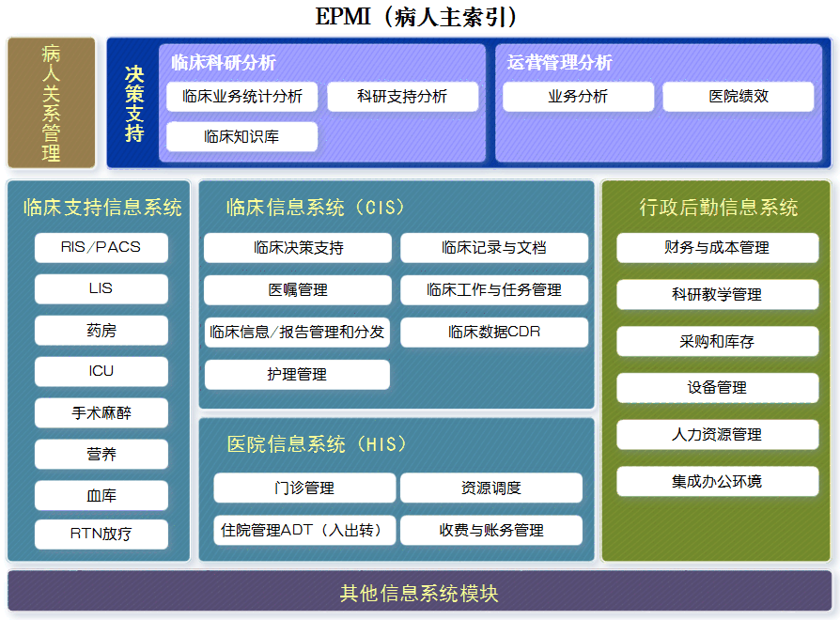Screen dimensions: 840x620
Task: Open 业务分析 module
Action: pos(578,97)
